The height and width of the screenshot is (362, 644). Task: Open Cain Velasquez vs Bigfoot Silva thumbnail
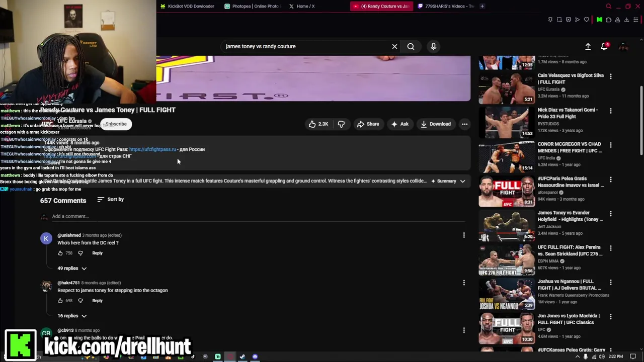pyautogui.click(x=507, y=88)
